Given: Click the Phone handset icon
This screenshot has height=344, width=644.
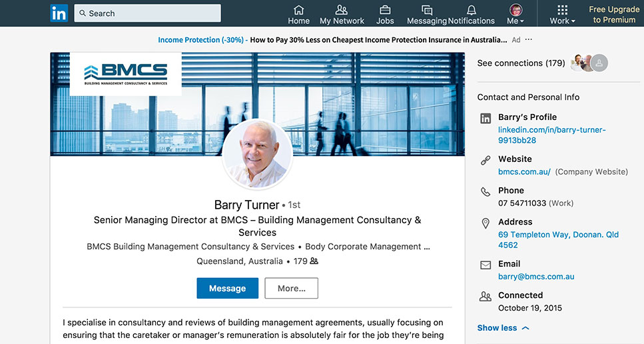Looking at the screenshot, I should [485, 191].
